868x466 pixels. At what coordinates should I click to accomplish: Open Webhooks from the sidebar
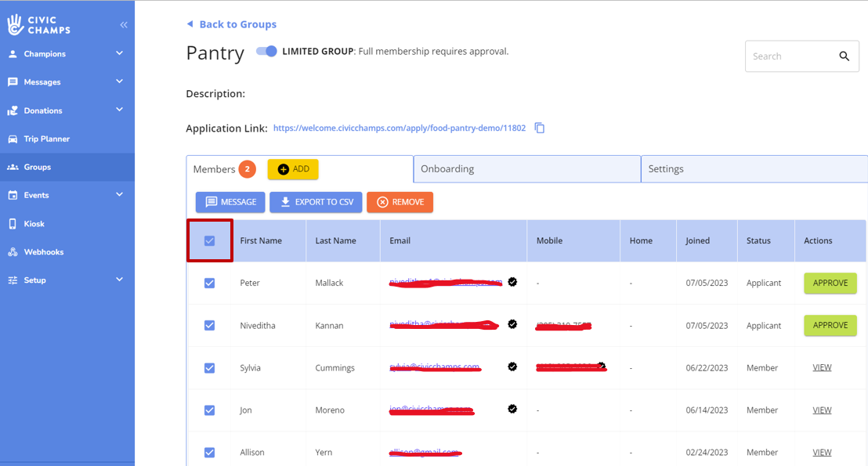[x=43, y=252]
